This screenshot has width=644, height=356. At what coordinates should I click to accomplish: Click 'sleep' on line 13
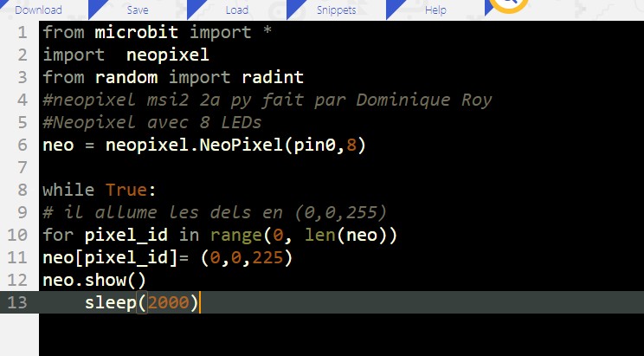(111, 303)
